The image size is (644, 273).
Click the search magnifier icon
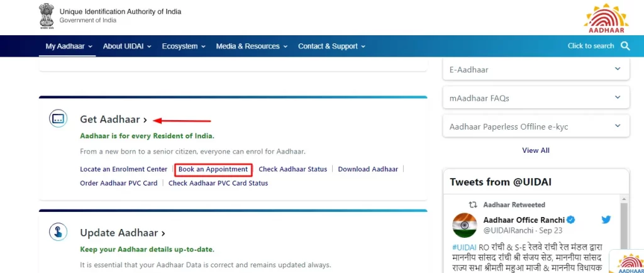tap(625, 46)
